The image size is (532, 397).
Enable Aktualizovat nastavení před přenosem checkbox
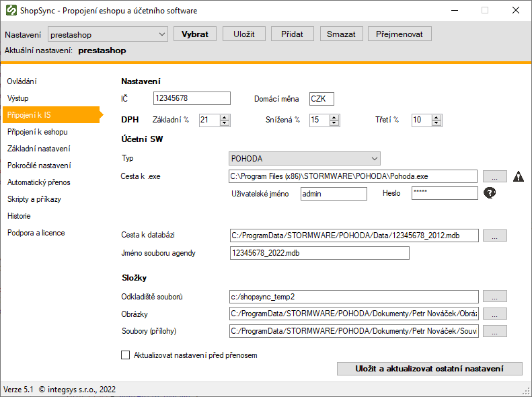125,355
